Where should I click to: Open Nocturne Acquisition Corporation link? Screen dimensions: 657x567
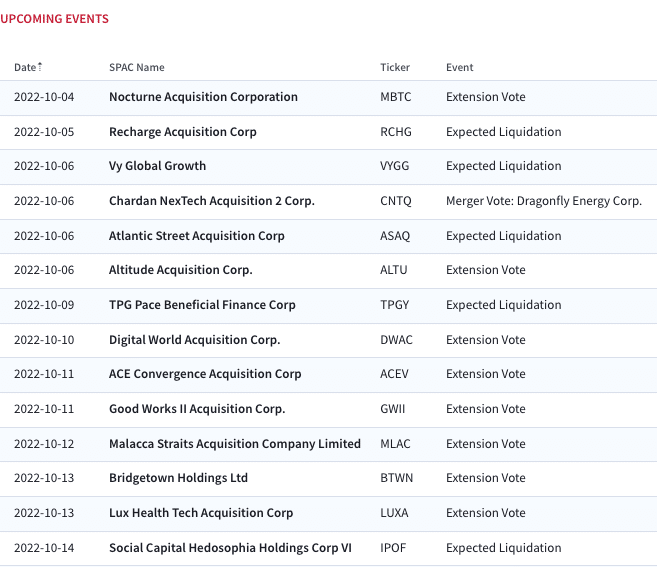point(203,97)
